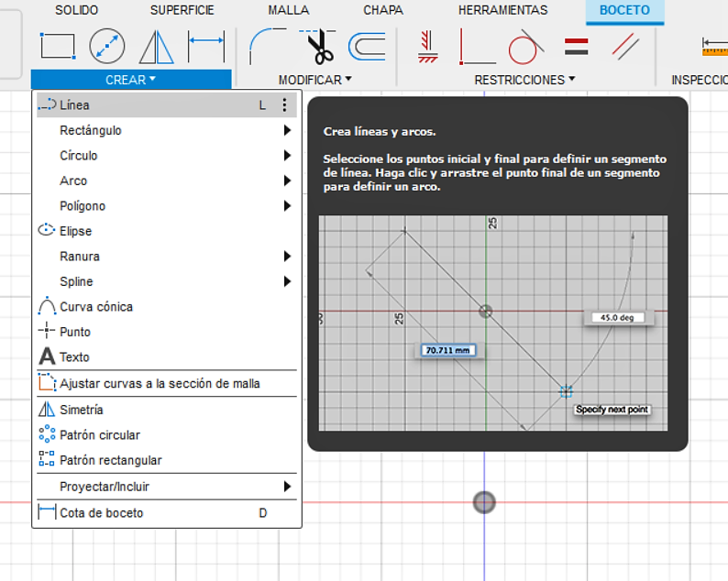Apply the fix/coincident constraint icon
Viewport: 728px width, 581px height.
(x=427, y=47)
